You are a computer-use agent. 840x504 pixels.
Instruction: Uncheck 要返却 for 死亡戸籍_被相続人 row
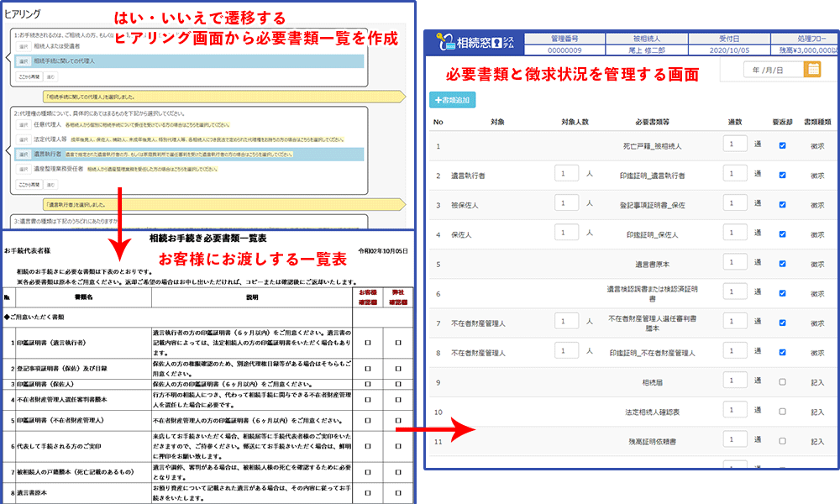tap(782, 145)
